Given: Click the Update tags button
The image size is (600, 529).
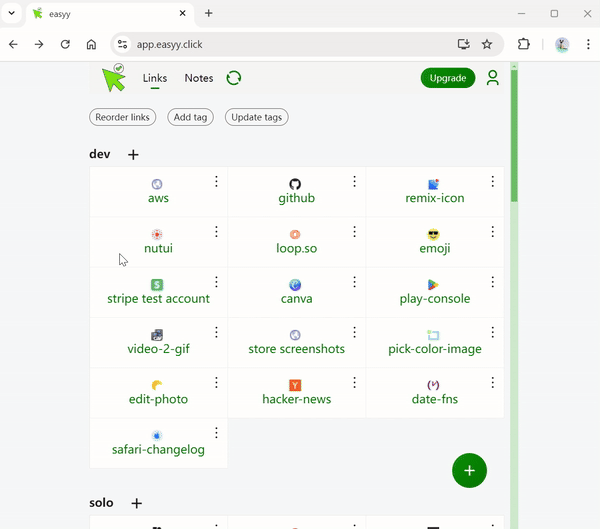Looking at the screenshot, I should (x=256, y=117).
